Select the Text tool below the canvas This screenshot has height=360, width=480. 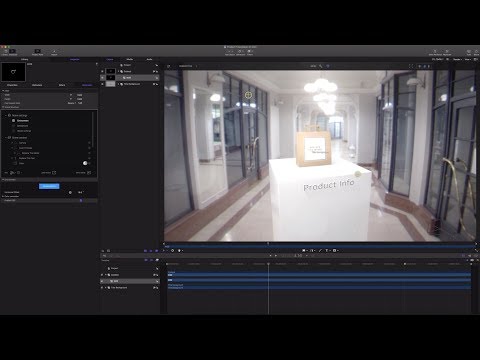pyautogui.click(x=327, y=250)
